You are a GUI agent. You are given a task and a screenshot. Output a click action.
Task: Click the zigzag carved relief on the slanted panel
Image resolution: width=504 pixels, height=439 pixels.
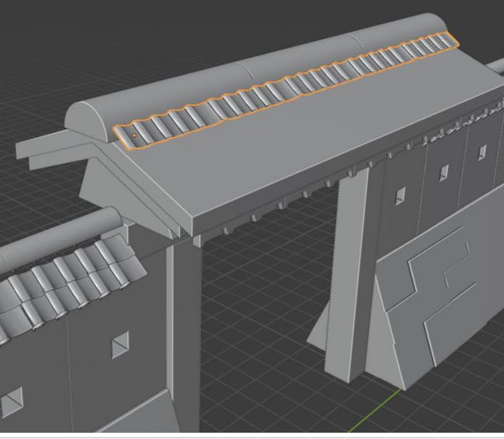[439, 276]
